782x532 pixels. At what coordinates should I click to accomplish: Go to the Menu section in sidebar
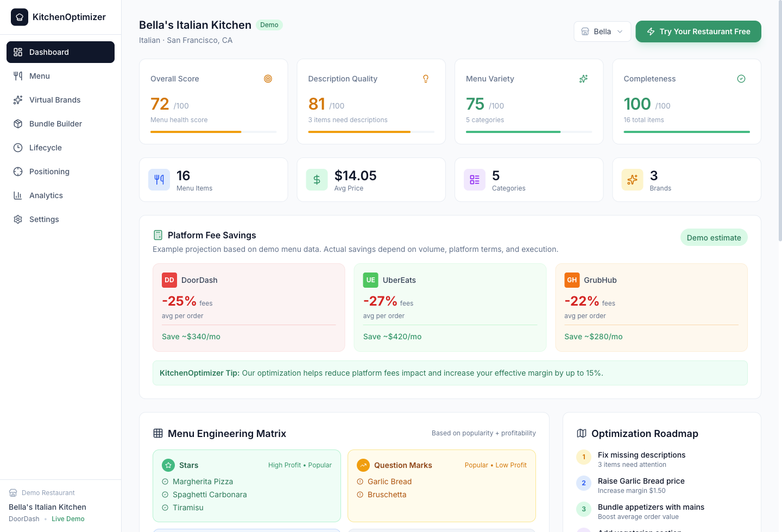60,76
